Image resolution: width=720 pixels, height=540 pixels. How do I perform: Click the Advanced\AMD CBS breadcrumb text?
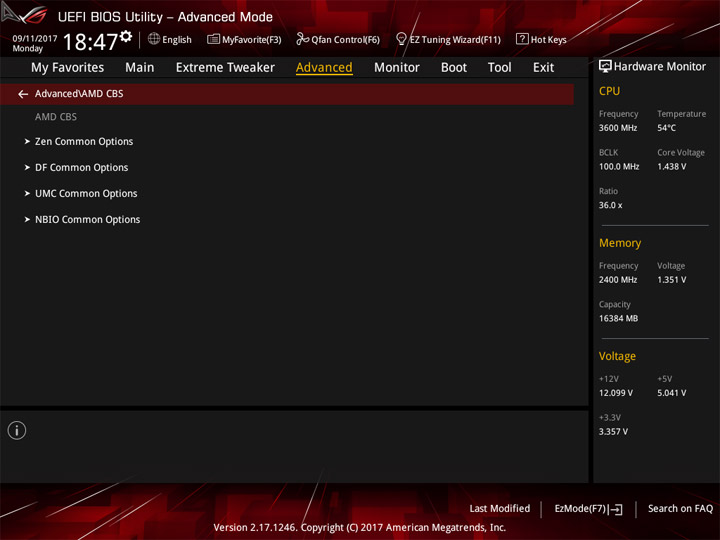79,94
